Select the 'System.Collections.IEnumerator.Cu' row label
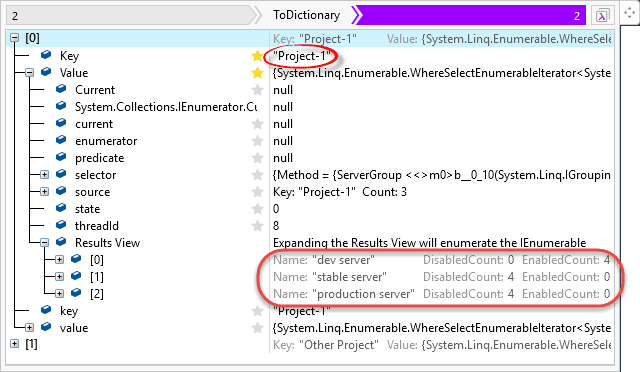640x372 pixels. click(166, 107)
